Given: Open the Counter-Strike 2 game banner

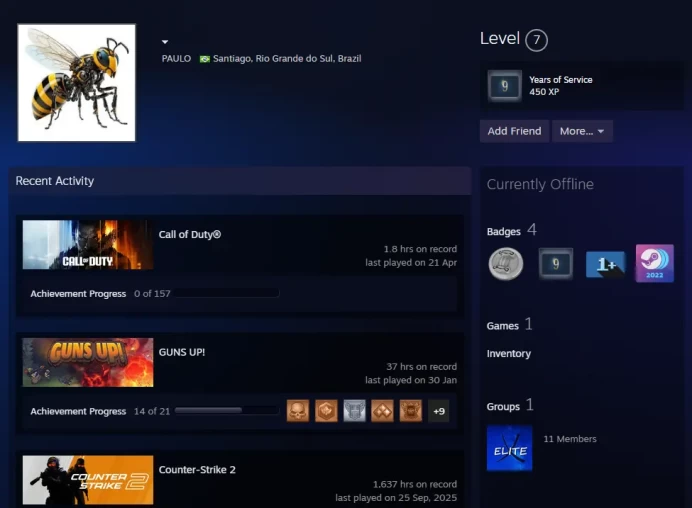Looking at the screenshot, I should pos(88,480).
